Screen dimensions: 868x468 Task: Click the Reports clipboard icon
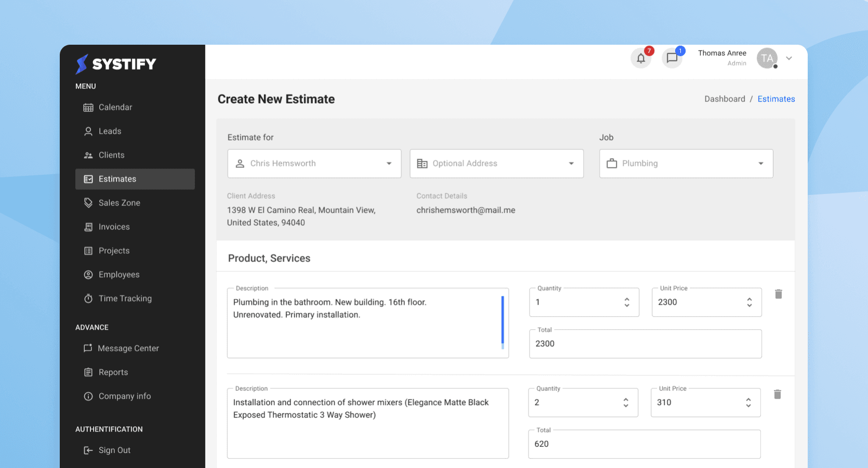pyautogui.click(x=88, y=372)
